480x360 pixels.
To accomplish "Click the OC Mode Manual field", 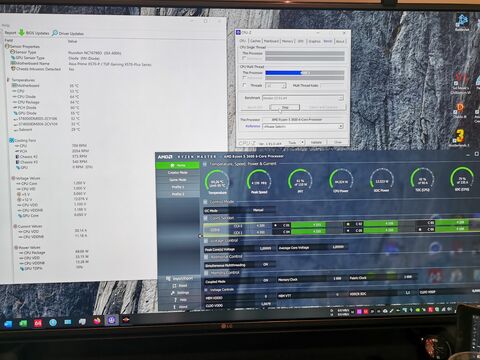I will [258, 210].
